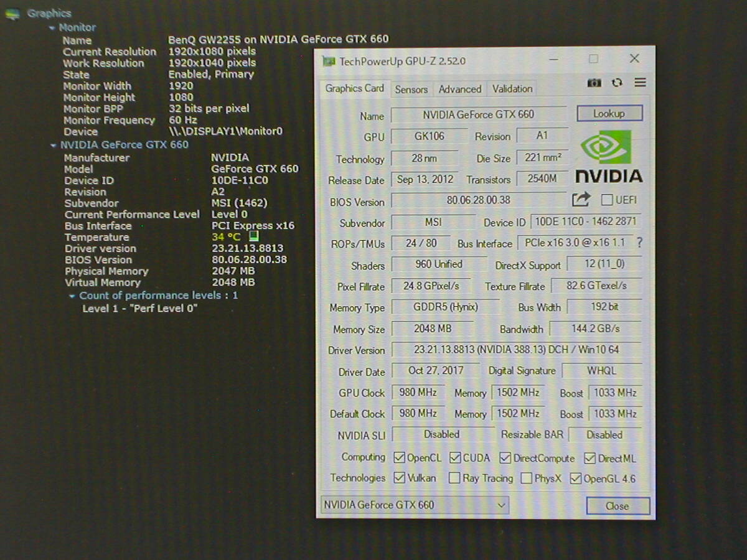Click the Name field showing GeForce GTX 660
This screenshot has height=560, width=747.
pyautogui.click(x=478, y=114)
